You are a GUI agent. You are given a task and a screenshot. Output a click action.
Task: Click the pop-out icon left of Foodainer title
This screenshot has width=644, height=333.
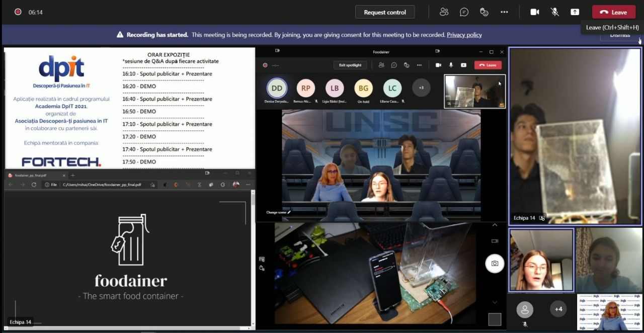point(277,51)
